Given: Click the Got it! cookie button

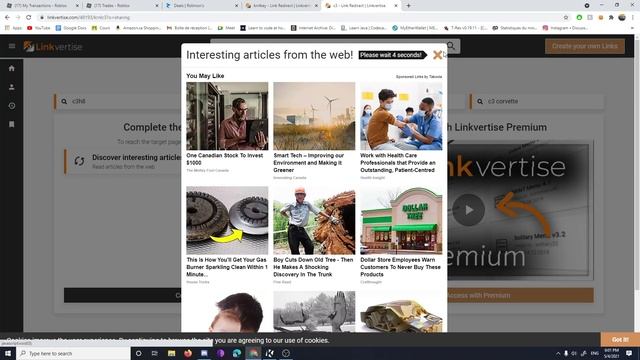Looking at the screenshot, I should 620,340.
